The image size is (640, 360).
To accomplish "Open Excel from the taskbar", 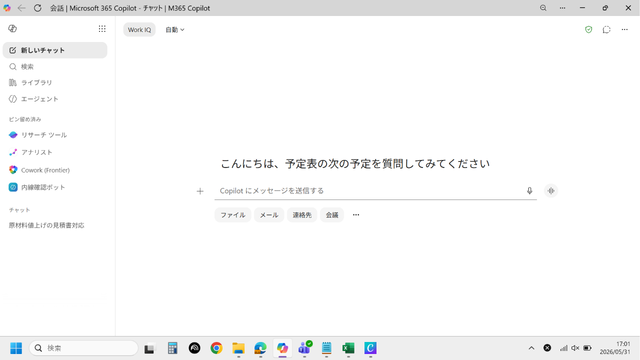I will (x=348, y=348).
